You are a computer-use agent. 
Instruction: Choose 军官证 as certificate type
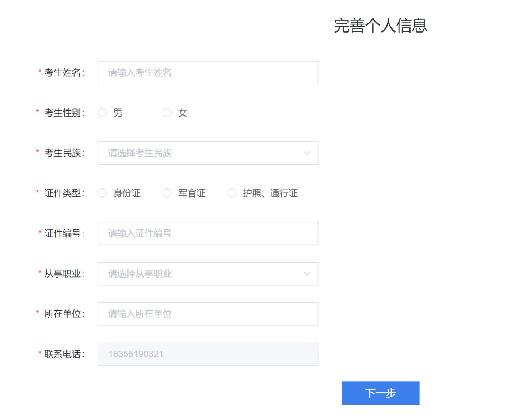point(167,193)
